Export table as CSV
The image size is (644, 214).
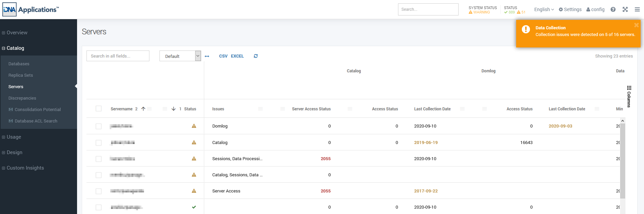pos(223,56)
